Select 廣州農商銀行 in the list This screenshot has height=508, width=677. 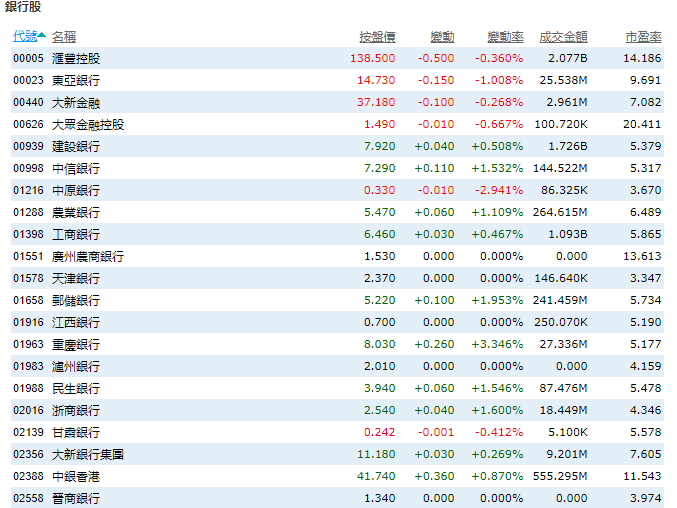(88, 256)
